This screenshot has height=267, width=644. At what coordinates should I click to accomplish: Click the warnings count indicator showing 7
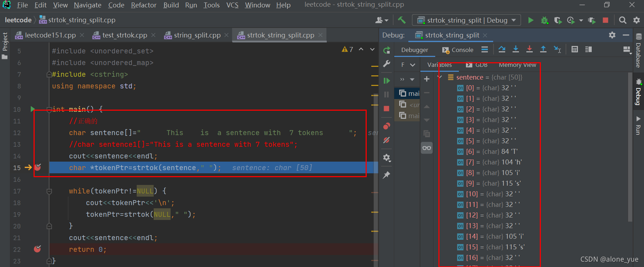click(x=348, y=50)
